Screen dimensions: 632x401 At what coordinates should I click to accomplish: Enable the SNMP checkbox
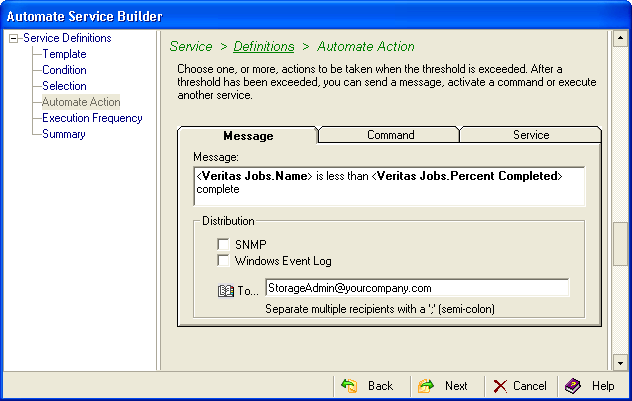pos(223,244)
